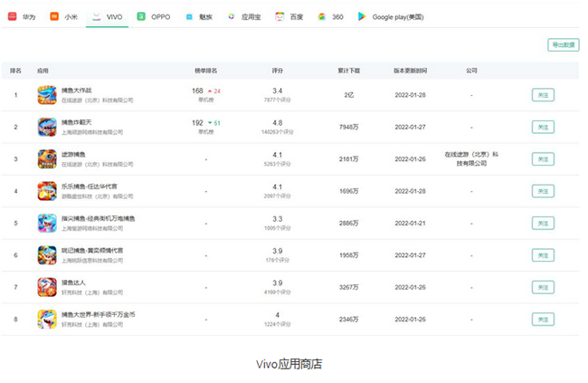Click the 2886万 download count
This screenshot has width=588, height=383.
349,224
